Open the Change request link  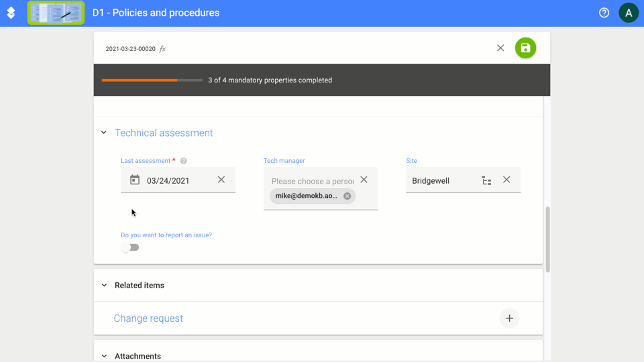click(148, 318)
